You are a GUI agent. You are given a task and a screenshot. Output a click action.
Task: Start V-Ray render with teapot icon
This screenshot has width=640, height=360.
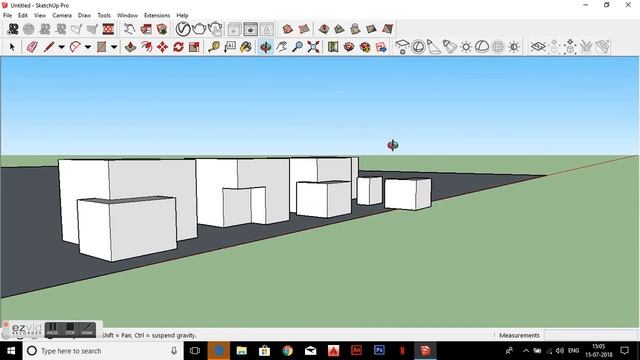199,29
